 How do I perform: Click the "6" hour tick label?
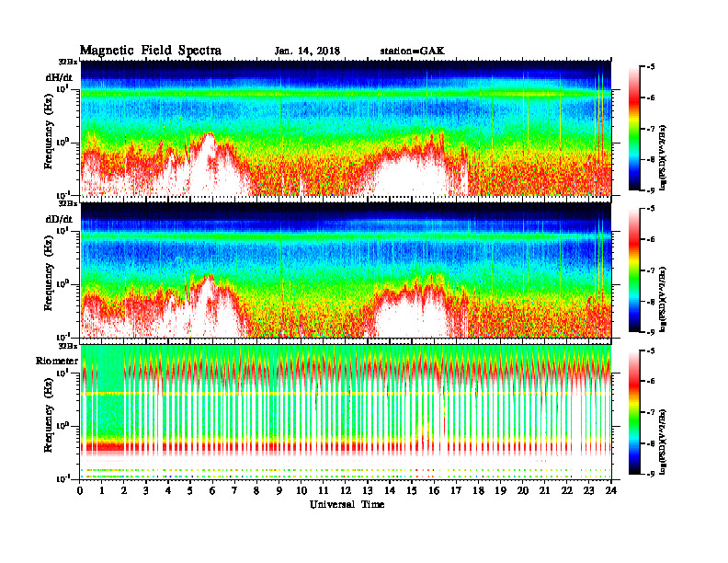(x=212, y=490)
